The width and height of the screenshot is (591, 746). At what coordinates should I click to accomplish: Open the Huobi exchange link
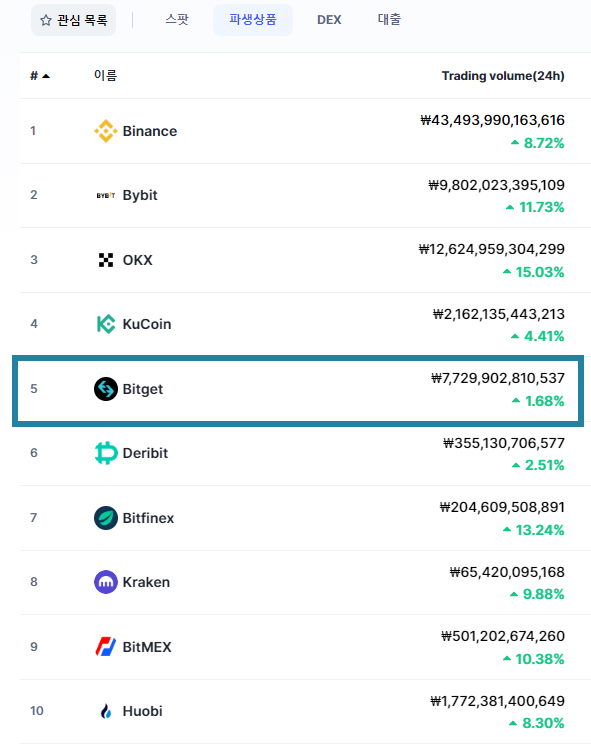pos(142,711)
